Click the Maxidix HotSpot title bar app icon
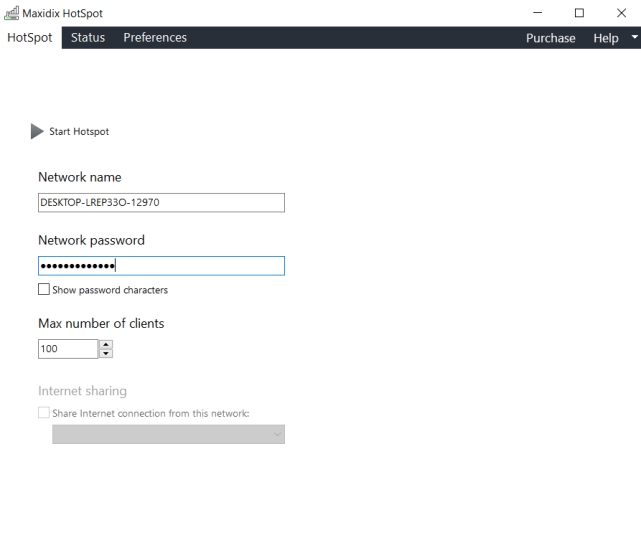 (x=13, y=12)
